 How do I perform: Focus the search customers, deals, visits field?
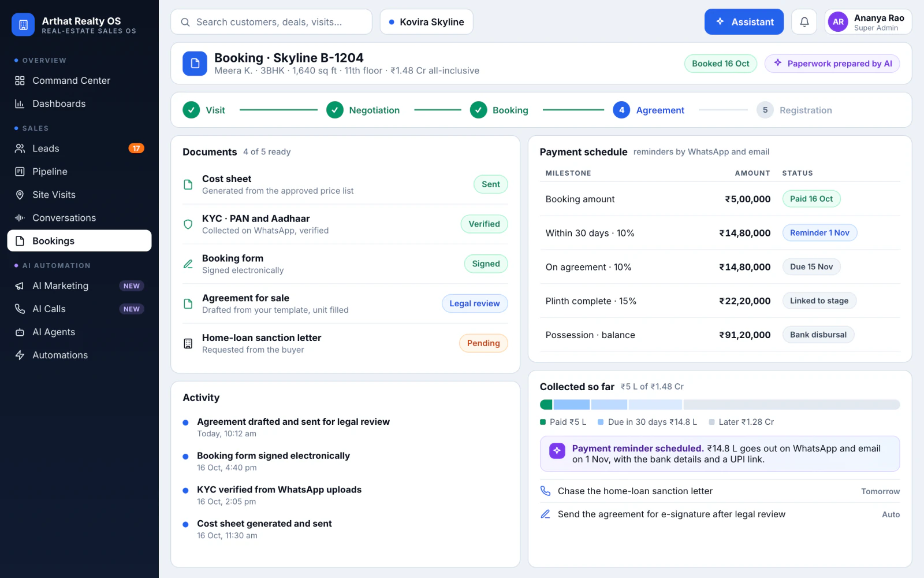pos(271,22)
